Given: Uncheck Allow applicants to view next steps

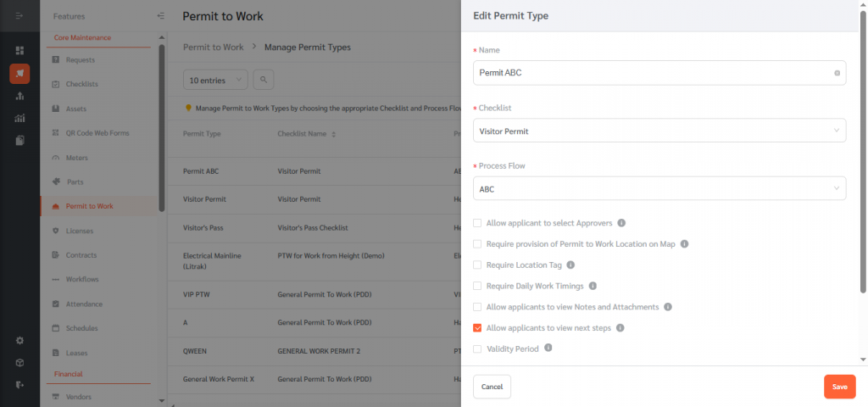Looking at the screenshot, I should pyautogui.click(x=478, y=327).
